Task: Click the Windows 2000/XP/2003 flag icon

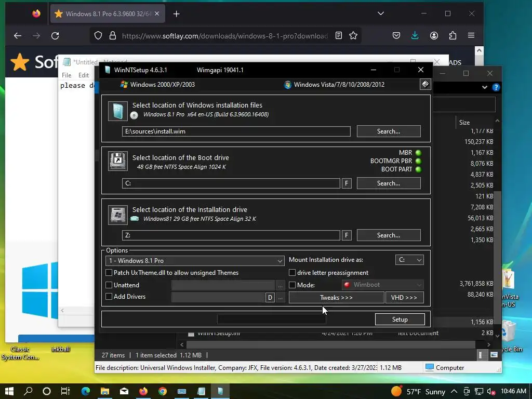Action: click(x=124, y=85)
